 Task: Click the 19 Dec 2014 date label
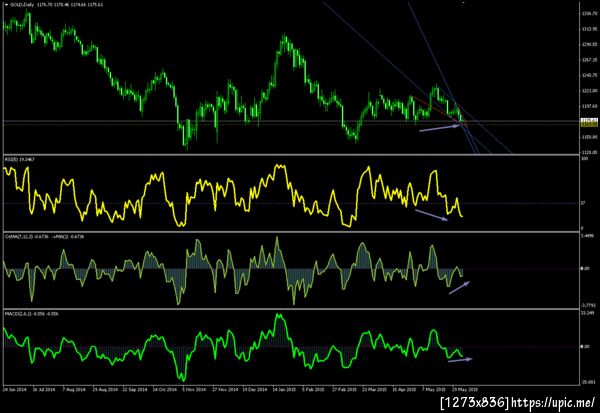tap(255, 390)
